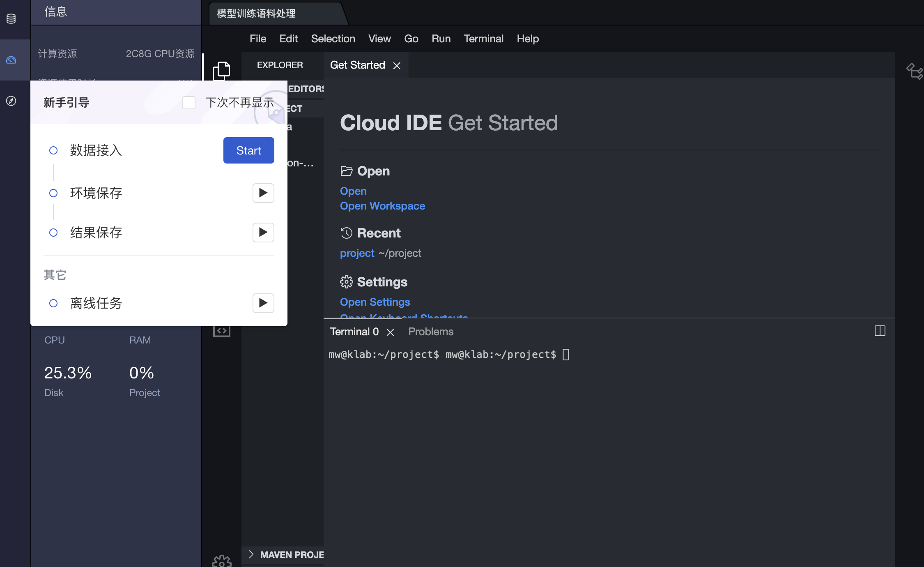Play the 离线任务 guide step

(263, 303)
